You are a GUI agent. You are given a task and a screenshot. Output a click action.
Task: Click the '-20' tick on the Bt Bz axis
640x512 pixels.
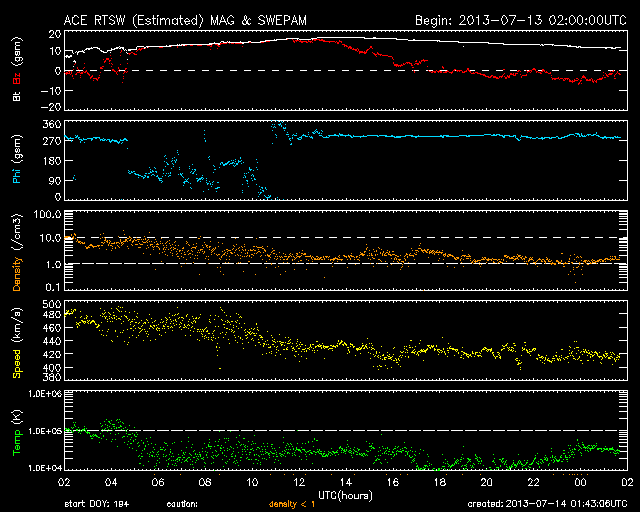[x=51, y=107]
